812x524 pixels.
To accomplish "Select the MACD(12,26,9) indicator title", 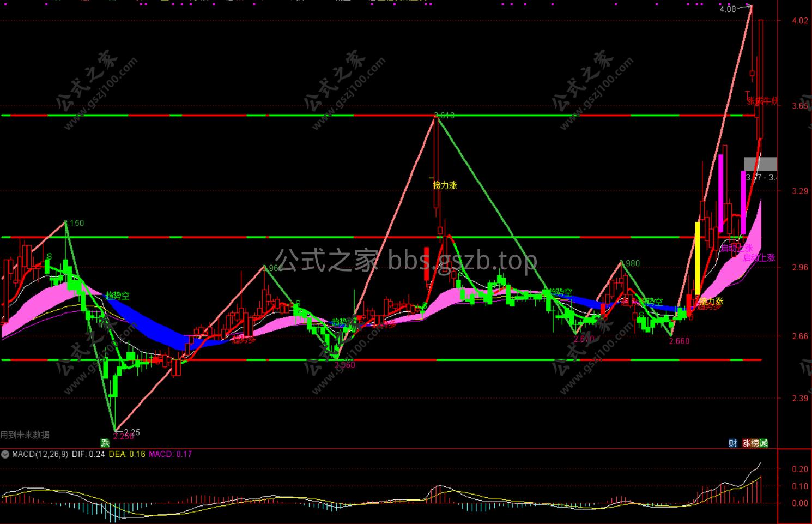I will click(x=40, y=454).
